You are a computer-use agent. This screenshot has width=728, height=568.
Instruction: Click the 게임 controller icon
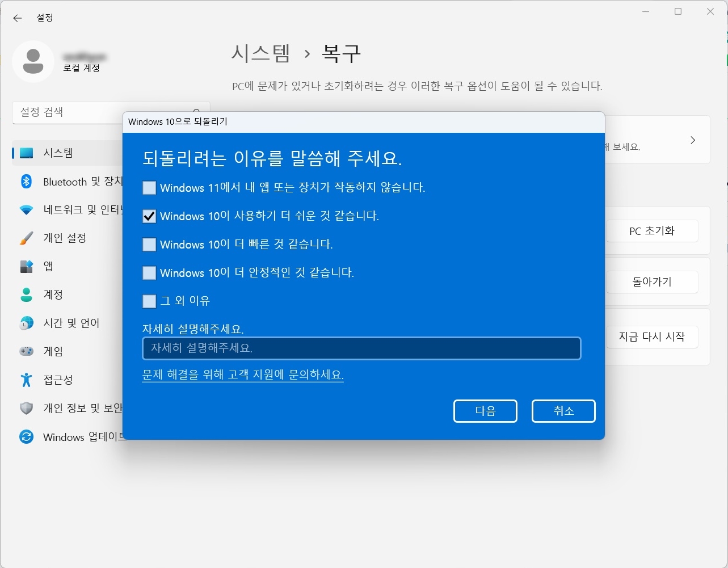click(x=26, y=351)
